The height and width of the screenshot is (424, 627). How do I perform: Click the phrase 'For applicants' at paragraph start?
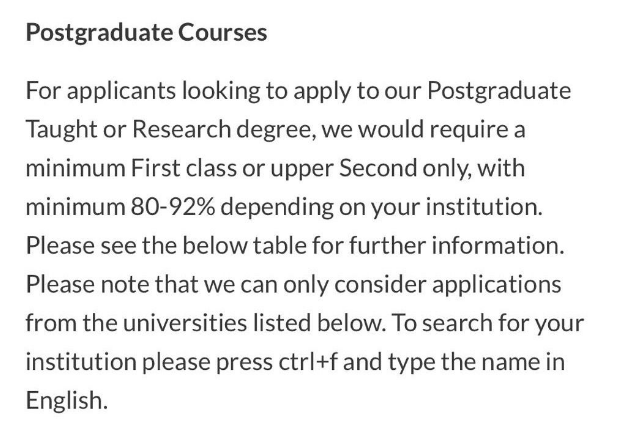click(x=100, y=92)
